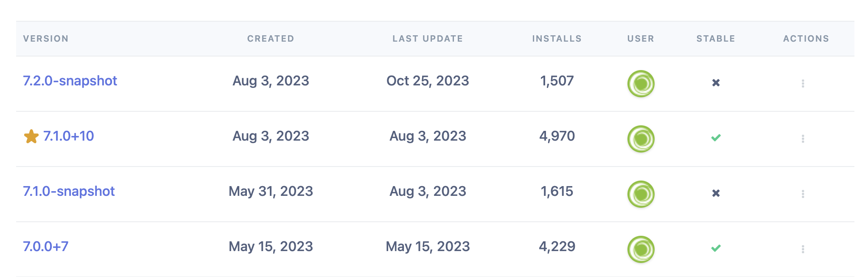Open the actions menu for 7.0.0+7

point(803,249)
